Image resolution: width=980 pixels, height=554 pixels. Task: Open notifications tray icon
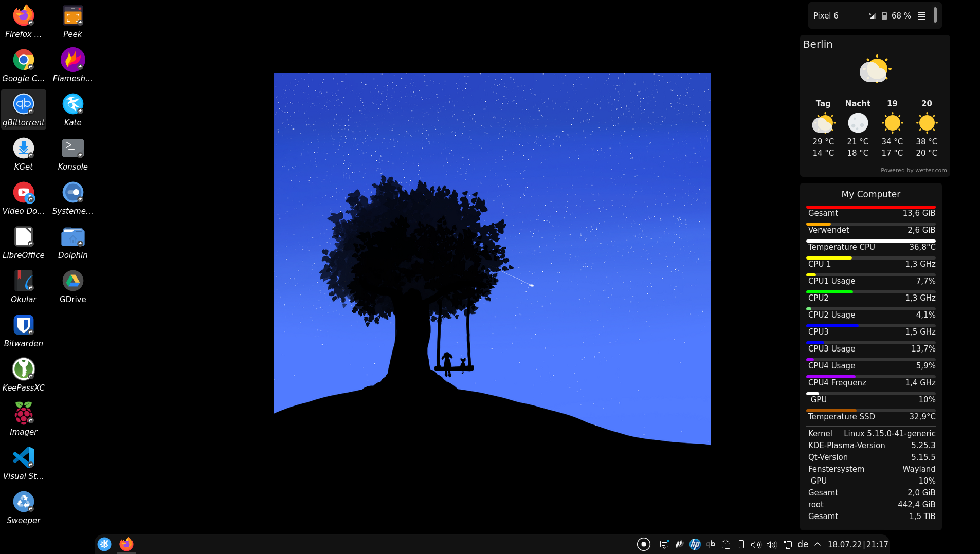(664, 544)
